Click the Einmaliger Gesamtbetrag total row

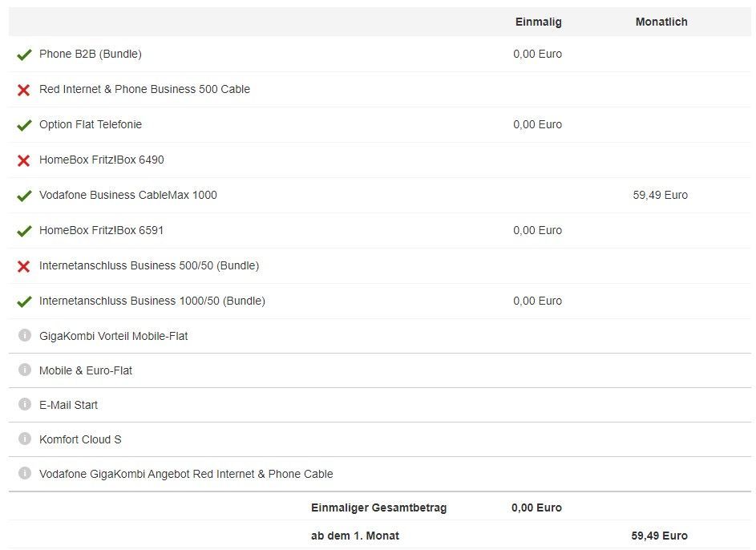379,508
